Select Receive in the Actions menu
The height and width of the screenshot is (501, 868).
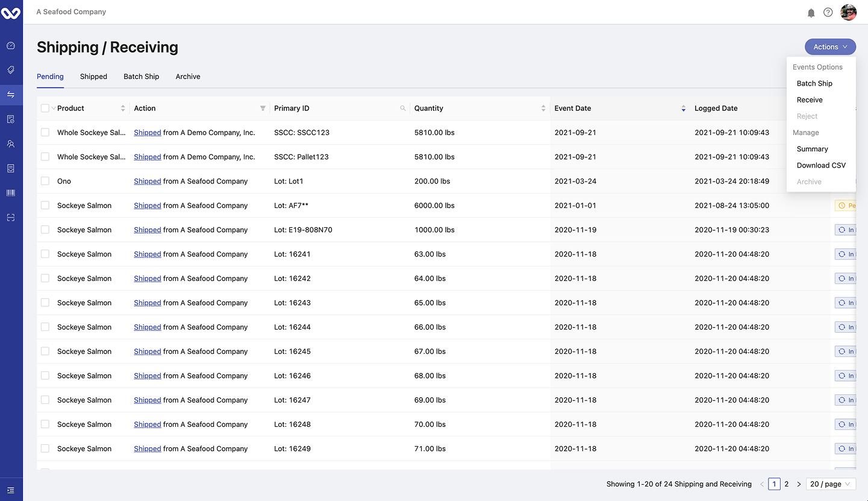810,100
